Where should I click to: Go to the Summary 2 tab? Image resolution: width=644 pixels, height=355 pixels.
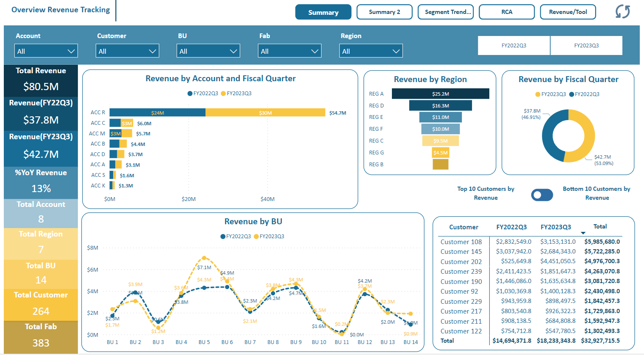click(385, 12)
